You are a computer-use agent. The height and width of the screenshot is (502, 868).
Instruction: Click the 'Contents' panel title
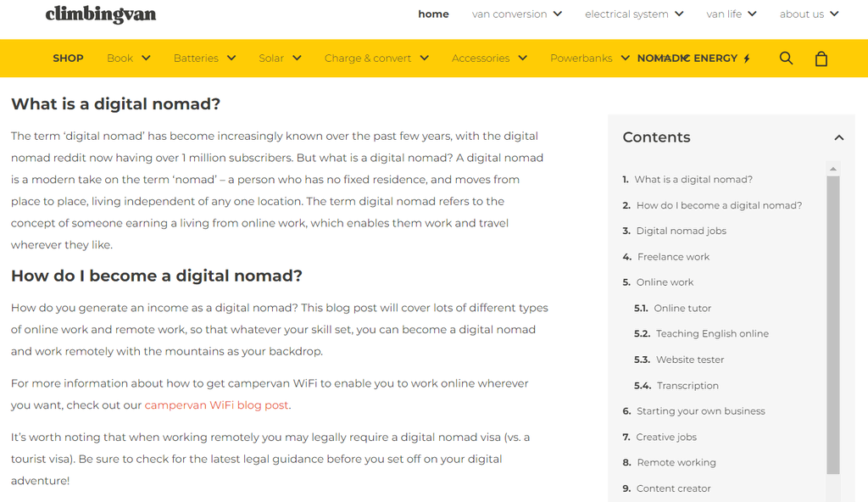click(x=656, y=137)
